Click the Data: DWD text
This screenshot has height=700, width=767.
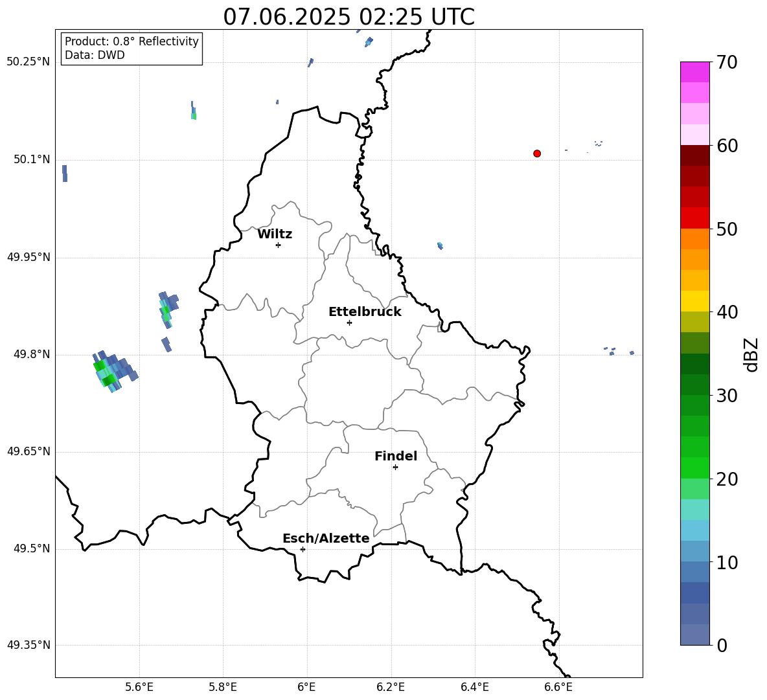click(x=95, y=55)
